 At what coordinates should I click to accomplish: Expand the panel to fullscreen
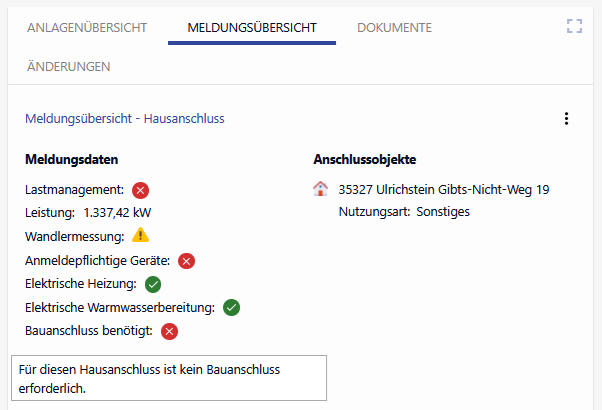[x=574, y=27]
